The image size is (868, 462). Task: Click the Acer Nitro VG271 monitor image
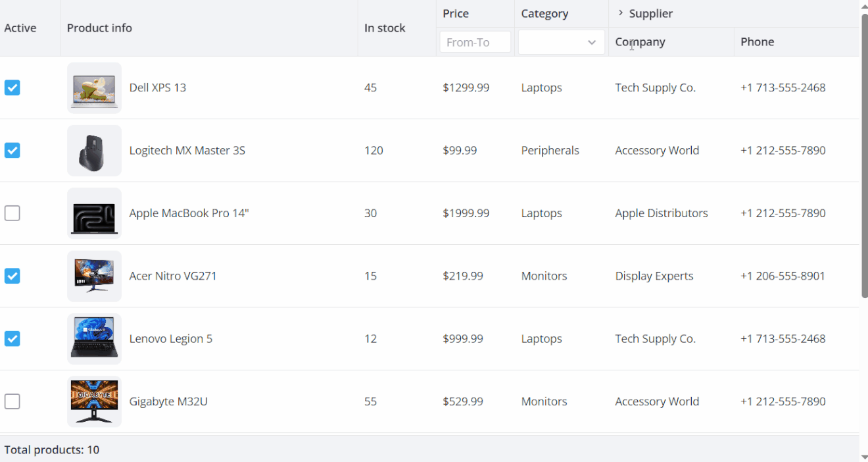(94, 276)
